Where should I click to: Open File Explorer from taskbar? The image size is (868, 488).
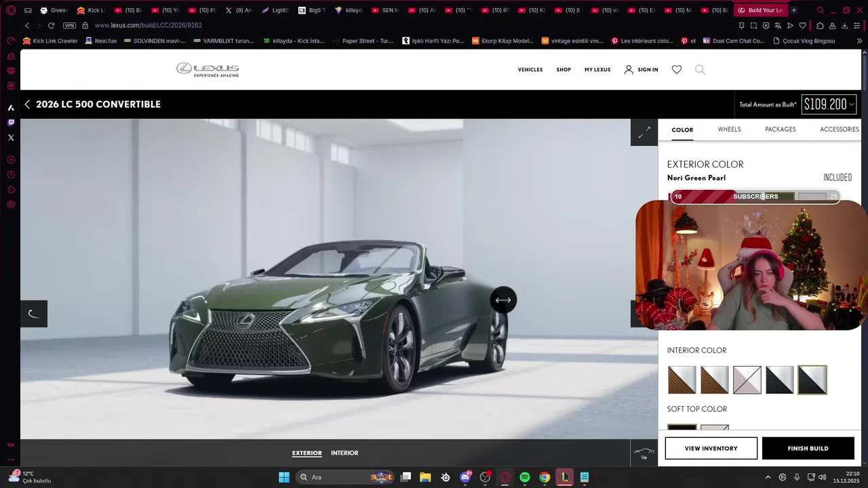coord(425,477)
